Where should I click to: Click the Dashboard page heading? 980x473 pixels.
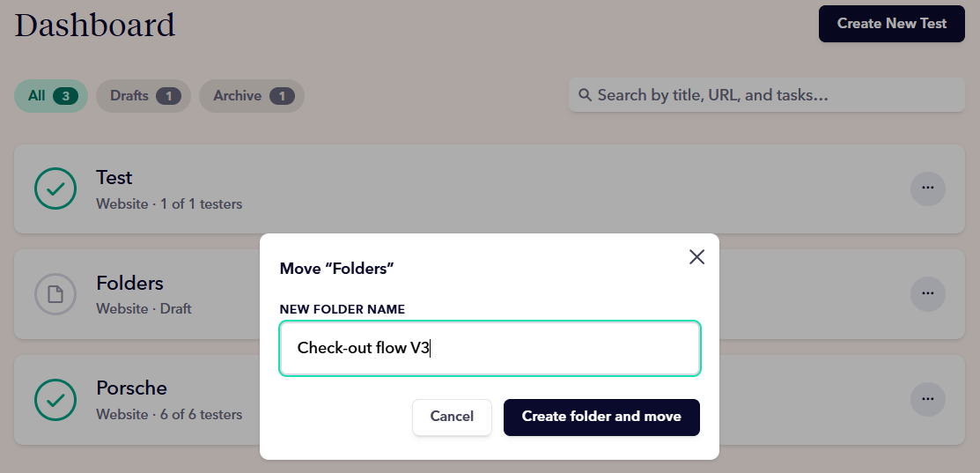point(95,25)
